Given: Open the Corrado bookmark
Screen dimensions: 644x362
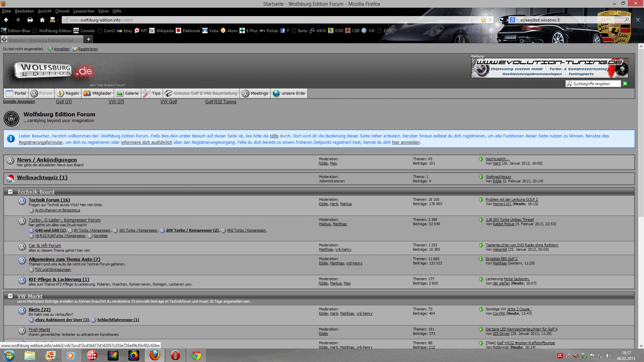Looking at the screenshot, I should 84,31.
